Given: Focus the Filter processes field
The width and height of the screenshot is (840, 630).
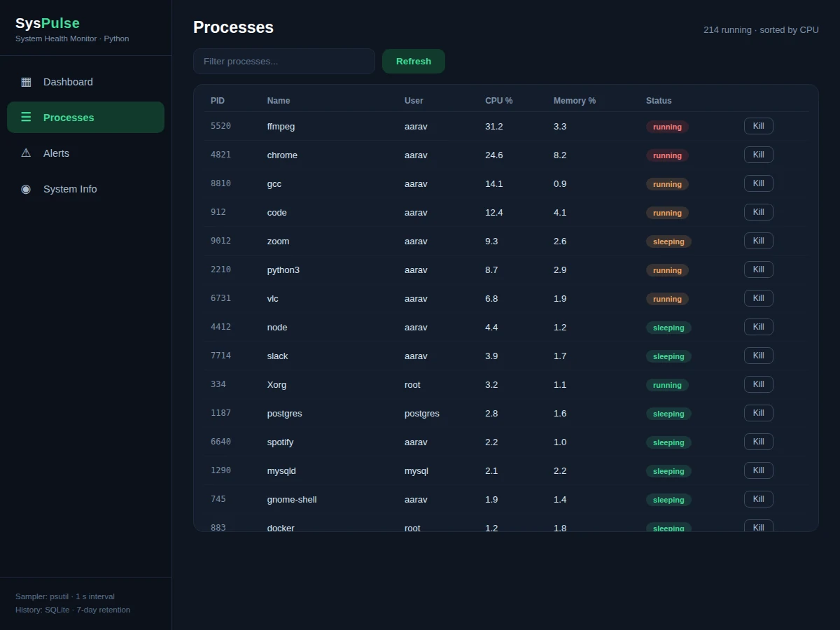Looking at the screenshot, I should pyautogui.click(x=284, y=62).
